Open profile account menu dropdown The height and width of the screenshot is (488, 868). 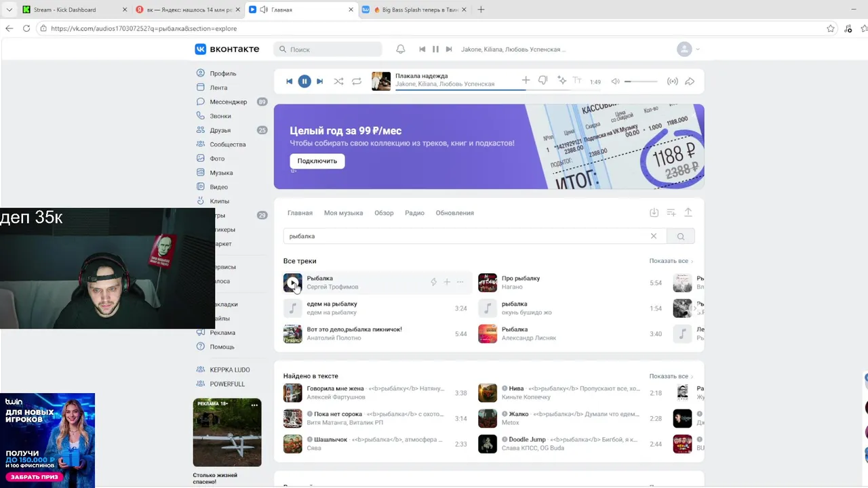coord(688,49)
